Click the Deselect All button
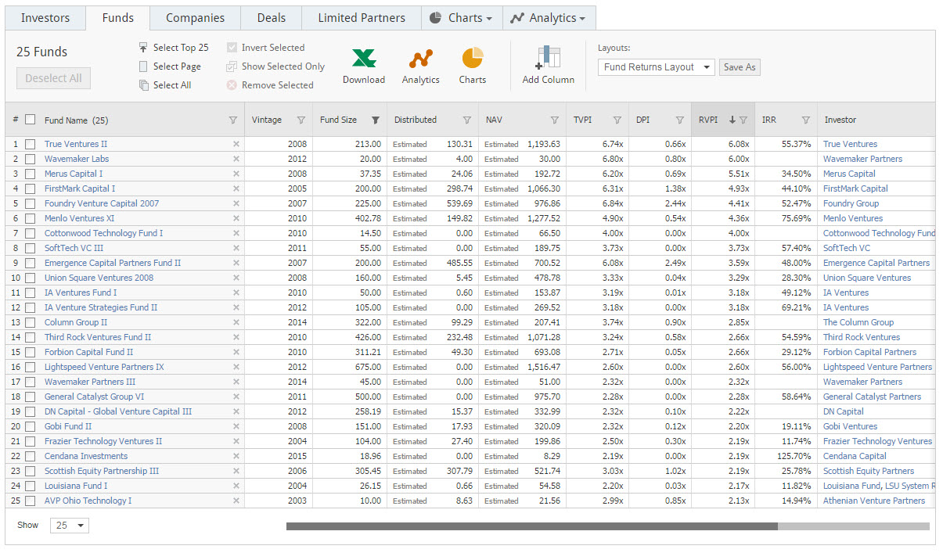Screen dimensions: 943x560 (x=53, y=78)
